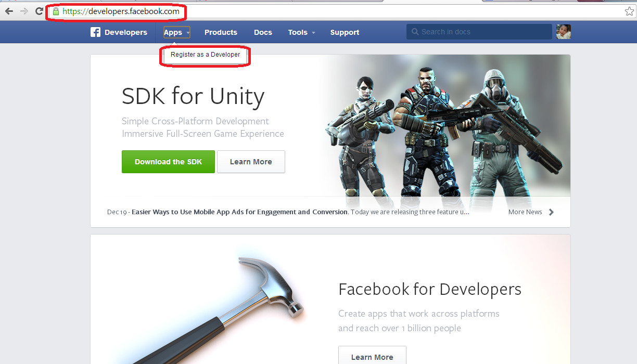Click the Simple Cross-Platform Development text
This screenshot has width=637, height=364.
click(195, 121)
